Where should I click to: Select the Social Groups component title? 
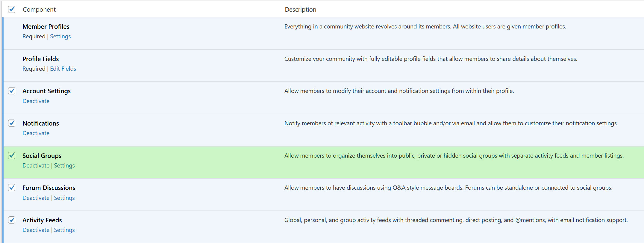point(42,156)
